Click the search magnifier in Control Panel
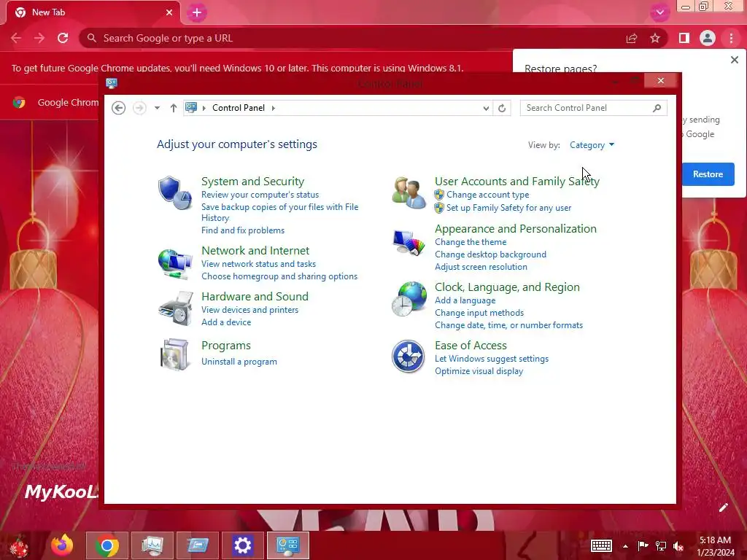This screenshot has width=747, height=560. tap(657, 108)
